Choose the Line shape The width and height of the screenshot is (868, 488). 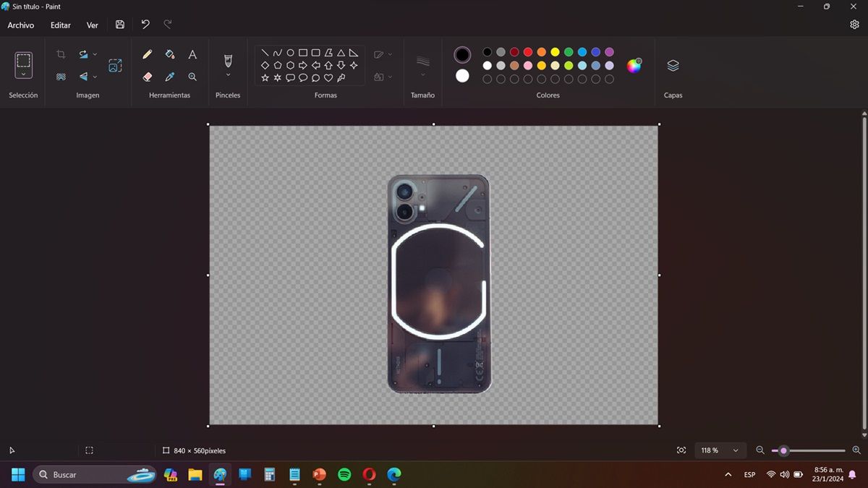click(x=265, y=53)
